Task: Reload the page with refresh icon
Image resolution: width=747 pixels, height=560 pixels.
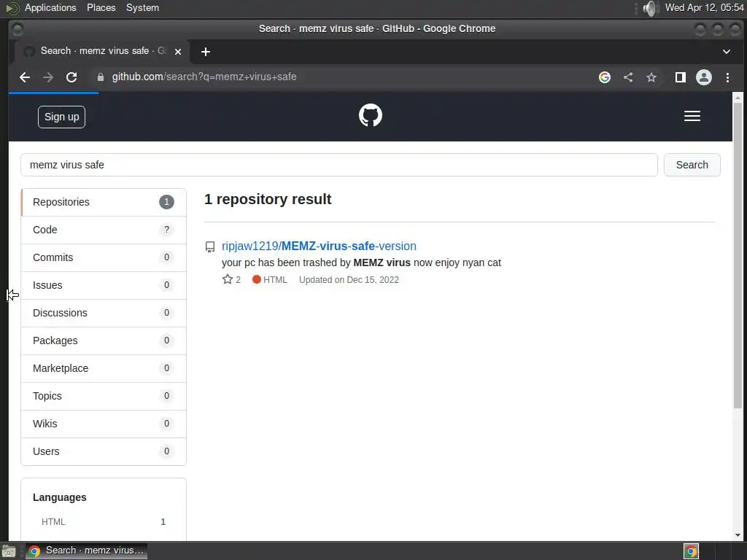Action: point(71,77)
